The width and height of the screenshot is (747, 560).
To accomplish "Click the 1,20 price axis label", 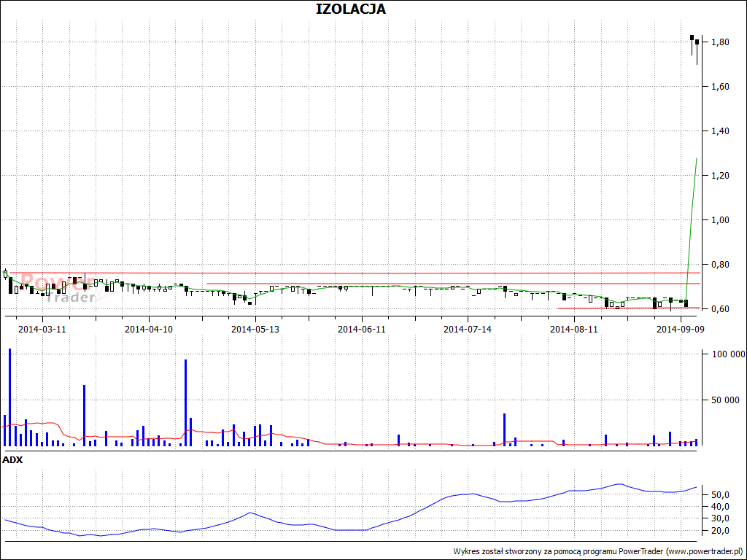I will pyautogui.click(x=720, y=176).
